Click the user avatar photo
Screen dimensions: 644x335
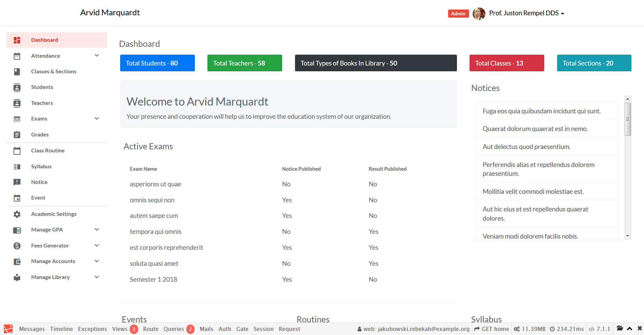point(479,14)
